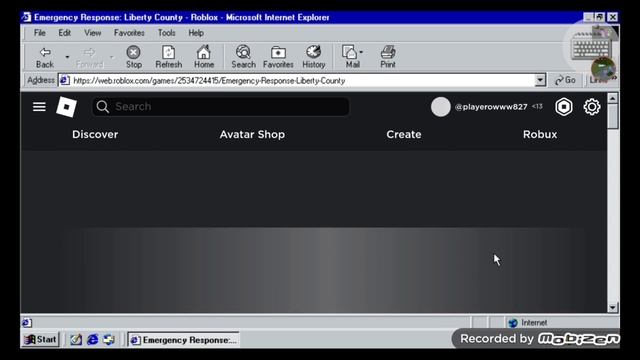Select the Emergency Response taskbar button
The image size is (640, 360).
tap(184, 340)
